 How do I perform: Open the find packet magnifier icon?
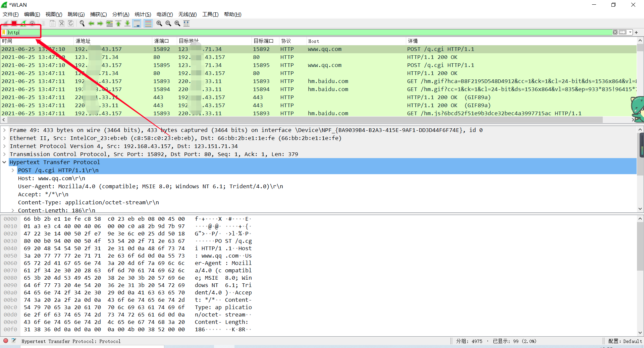click(82, 23)
